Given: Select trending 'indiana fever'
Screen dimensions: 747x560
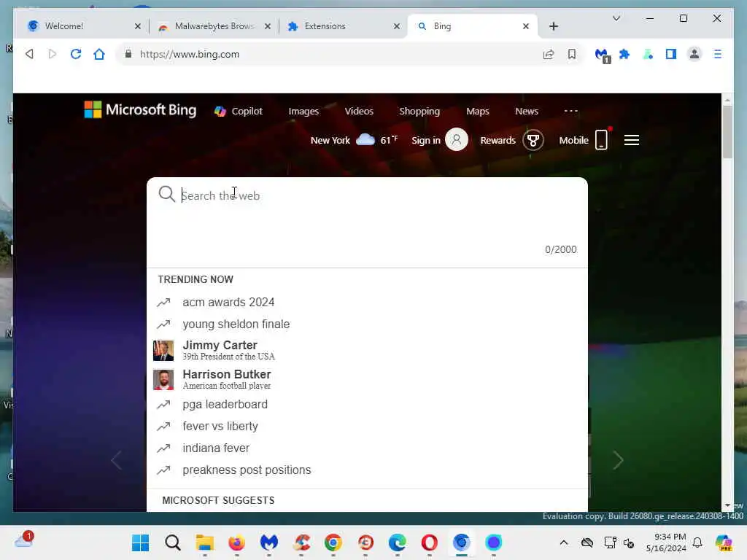Looking at the screenshot, I should [367, 448].
